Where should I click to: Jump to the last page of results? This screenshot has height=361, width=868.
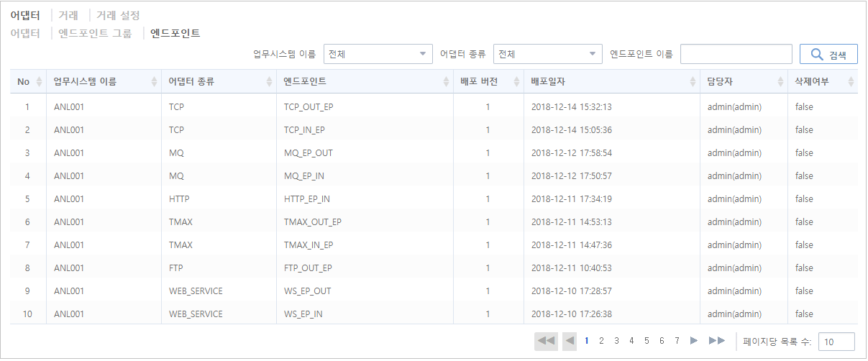[x=716, y=341]
